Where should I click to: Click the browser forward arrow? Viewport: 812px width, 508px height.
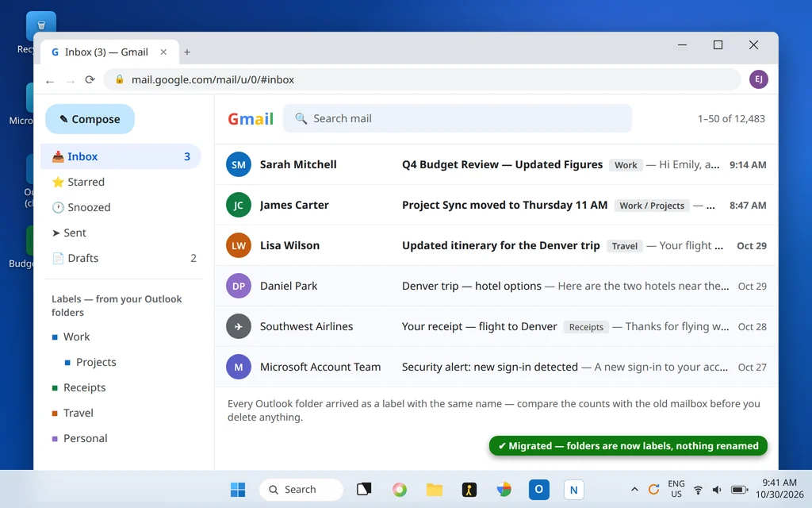71,81
